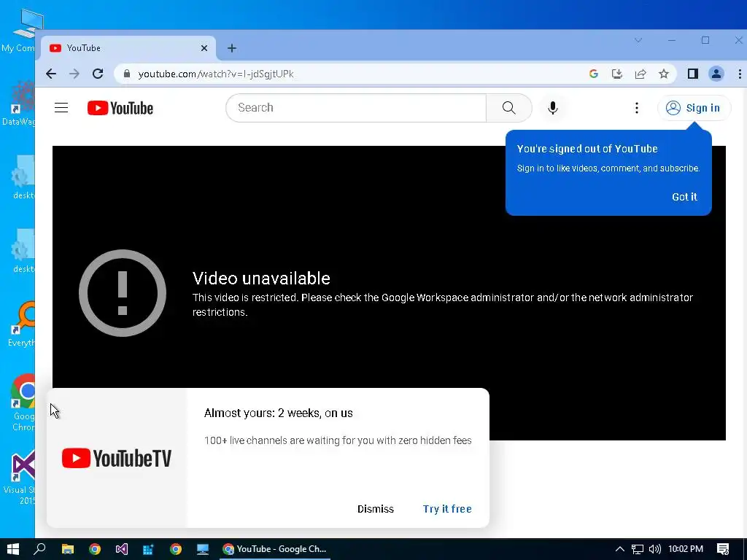747x560 pixels.
Task: Reload the YouTube page
Action: coord(98,74)
